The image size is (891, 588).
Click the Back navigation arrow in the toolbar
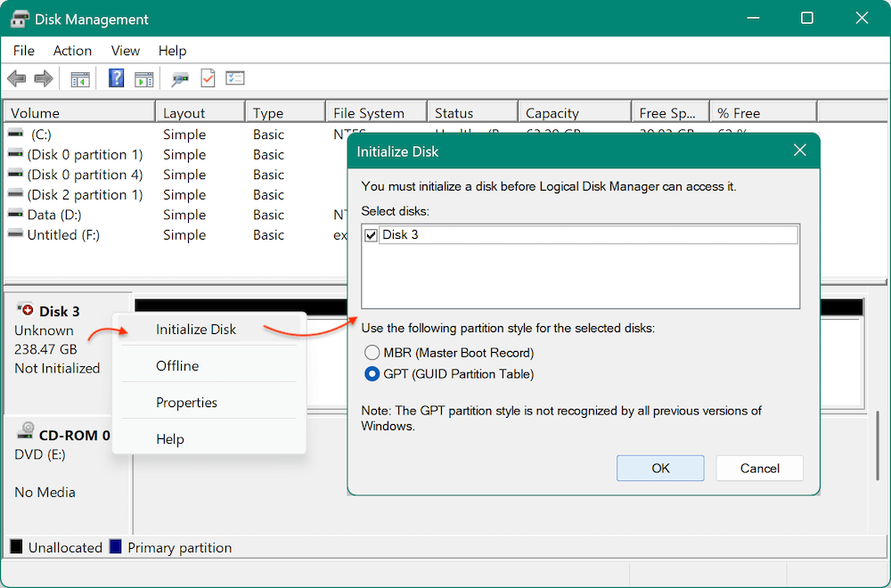point(16,78)
